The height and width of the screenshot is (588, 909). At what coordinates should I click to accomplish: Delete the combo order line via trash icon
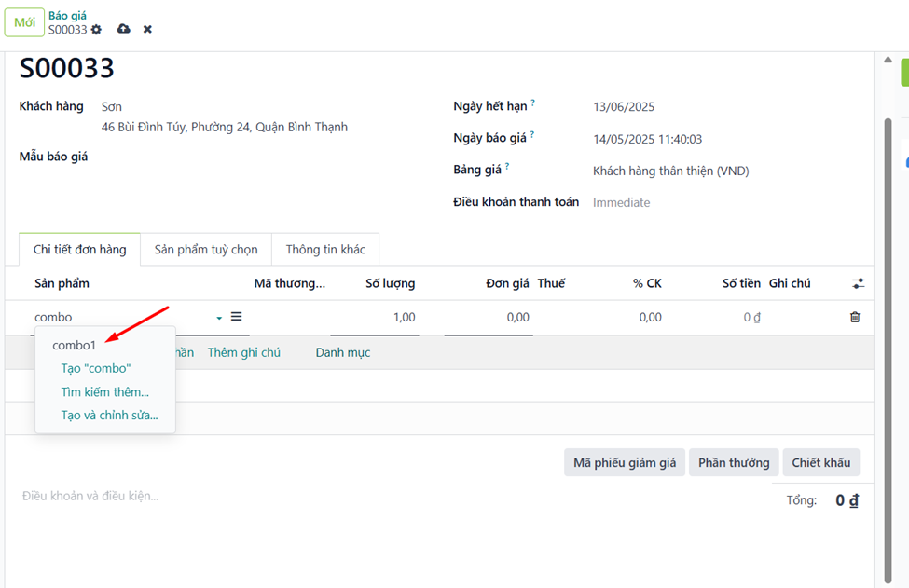(x=855, y=317)
